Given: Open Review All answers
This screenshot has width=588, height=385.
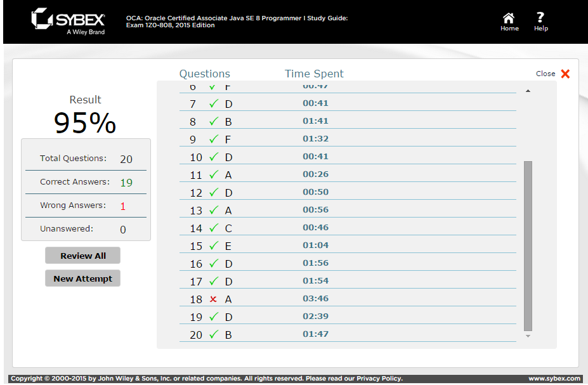Looking at the screenshot, I should (x=83, y=256).
